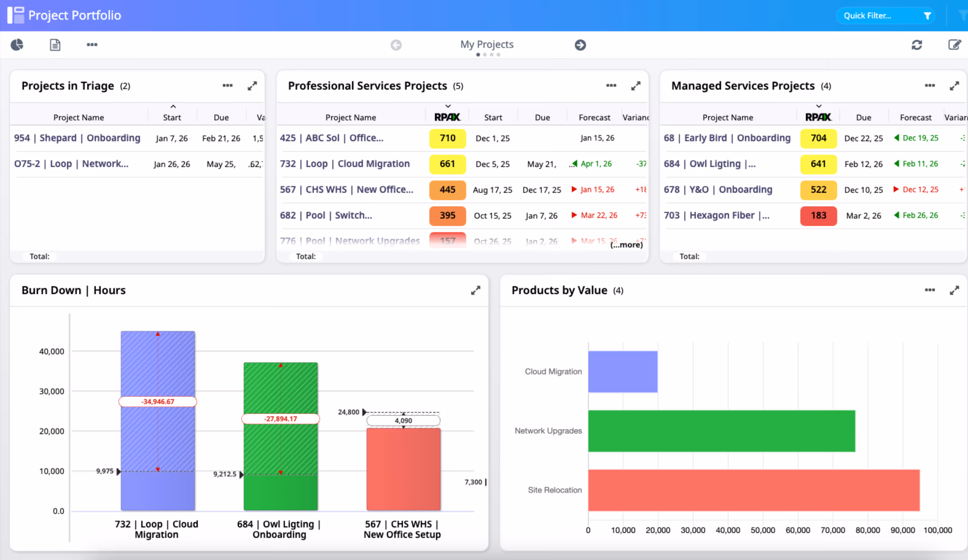Screen dimensions: 968x560
Task: Click the yellow 661 RPAX score badge
Action: [x=447, y=164]
